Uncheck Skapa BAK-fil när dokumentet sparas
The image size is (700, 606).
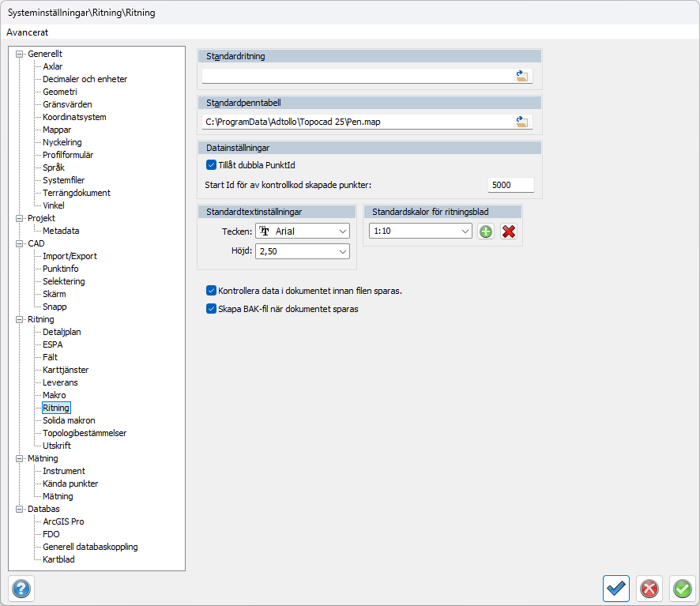[211, 309]
